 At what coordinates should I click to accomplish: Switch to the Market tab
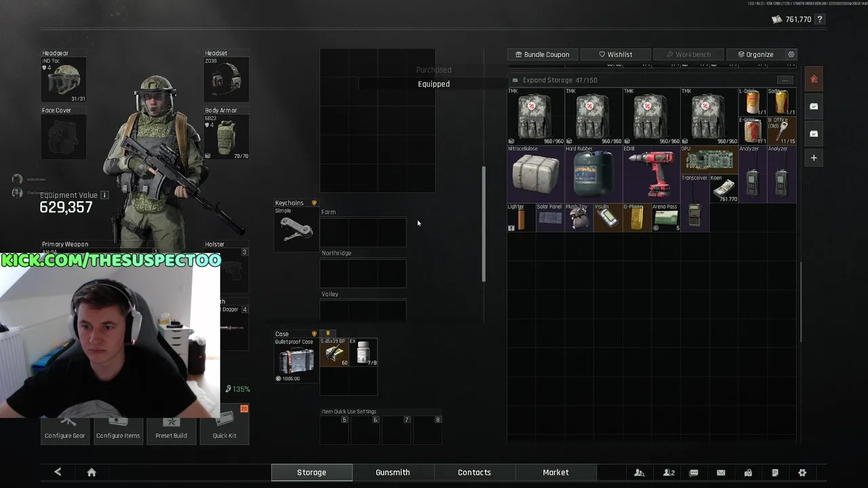[x=555, y=472]
